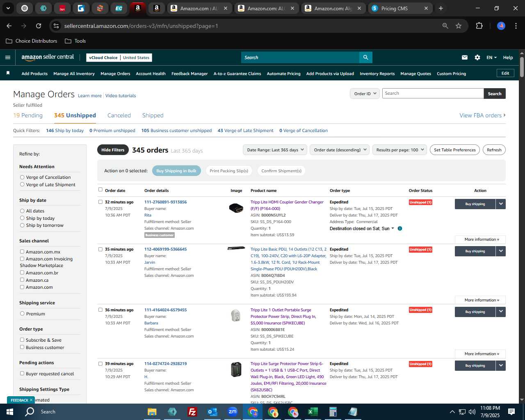This screenshot has width=525, height=420.
Task: Enable the Subscribe & Save filter
Action: [22, 340]
